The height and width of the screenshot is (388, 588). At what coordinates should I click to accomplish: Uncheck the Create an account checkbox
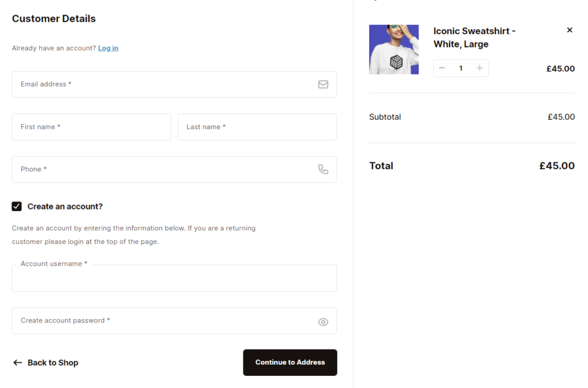coord(17,207)
